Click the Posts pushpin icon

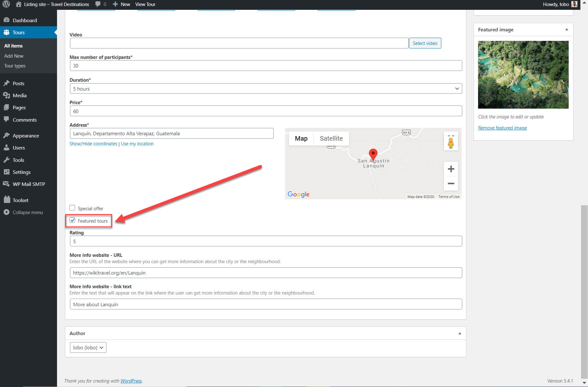coord(6,83)
